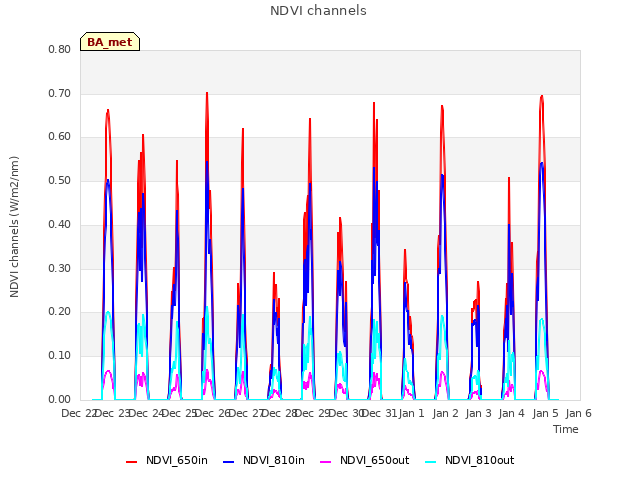Click the 0.80 y-axis tick label
Viewport: 640px width, 480px height.
tap(60, 49)
